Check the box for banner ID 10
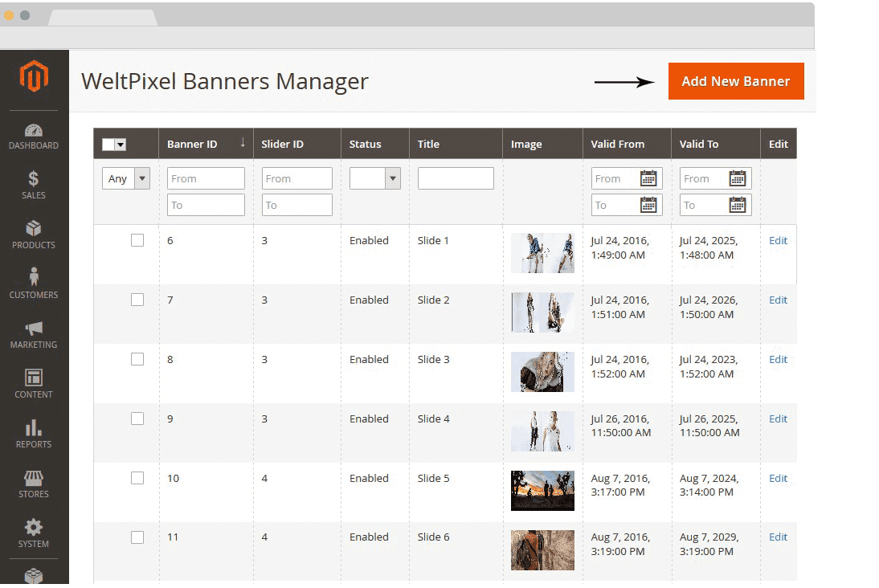Screen dimensions: 879x588 click(x=137, y=478)
